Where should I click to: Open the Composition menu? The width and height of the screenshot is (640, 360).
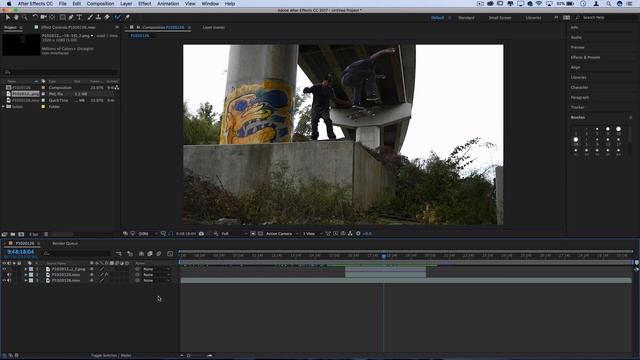[x=100, y=4]
